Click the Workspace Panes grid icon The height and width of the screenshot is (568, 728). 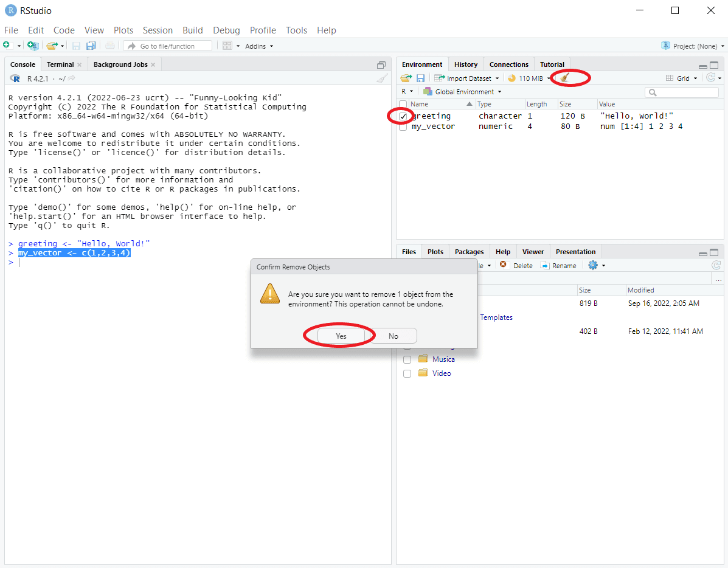click(227, 46)
